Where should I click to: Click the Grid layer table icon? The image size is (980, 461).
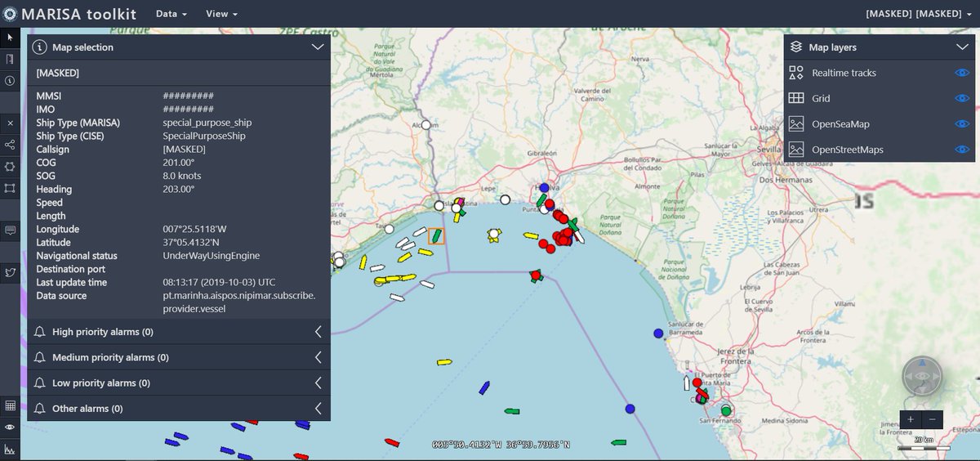tap(796, 98)
